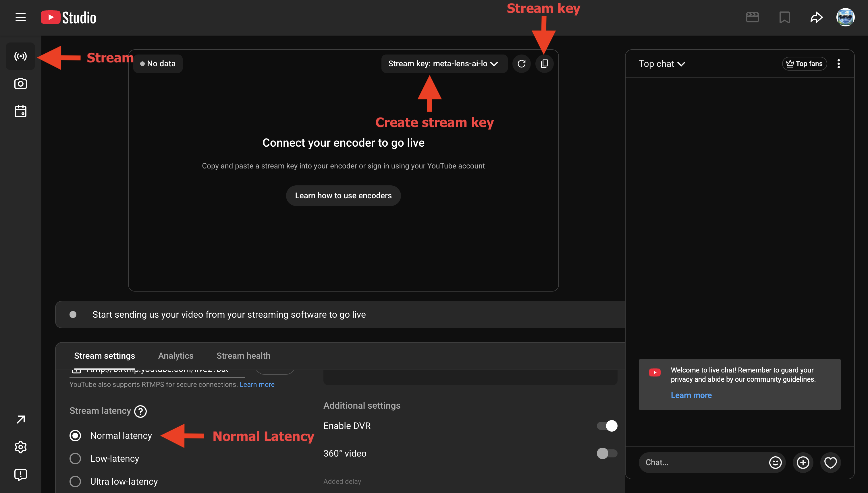Open the Stream health tab
Image resolution: width=868 pixels, height=493 pixels.
tap(243, 356)
